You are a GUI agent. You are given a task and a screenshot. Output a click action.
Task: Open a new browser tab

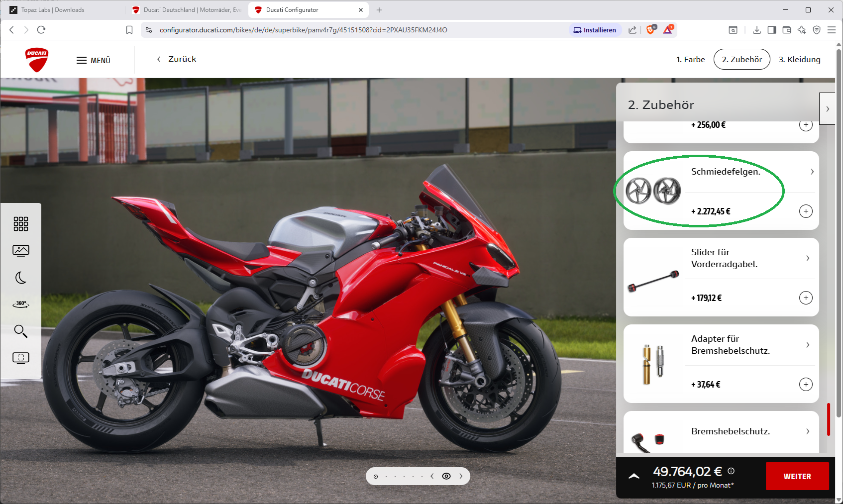pyautogui.click(x=379, y=10)
